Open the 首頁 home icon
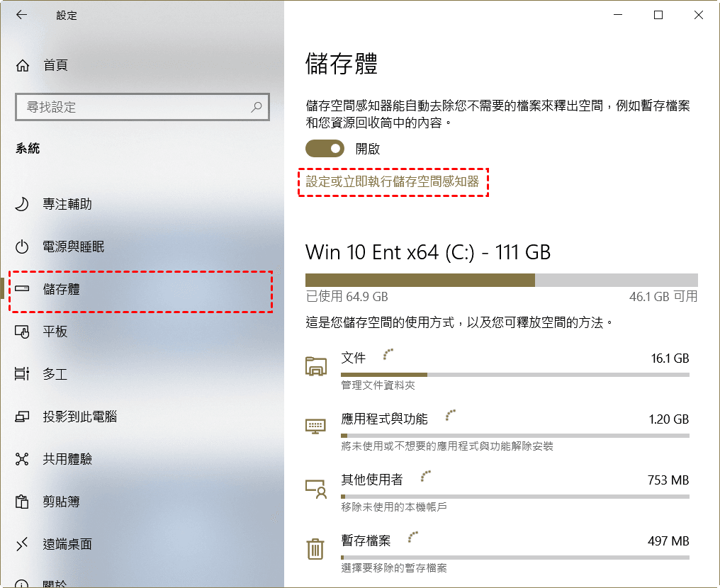This screenshot has height=588, width=720. (x=23, y=66)
